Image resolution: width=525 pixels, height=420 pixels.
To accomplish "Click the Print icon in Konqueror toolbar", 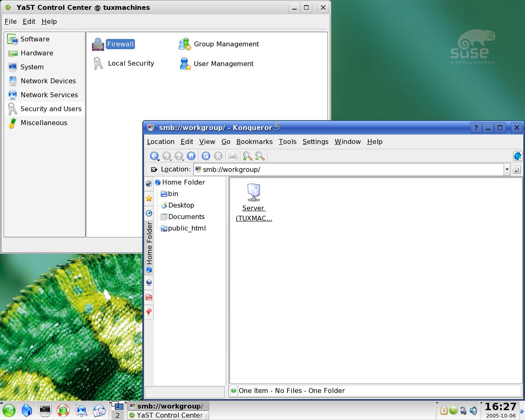I will coord(233,156).
